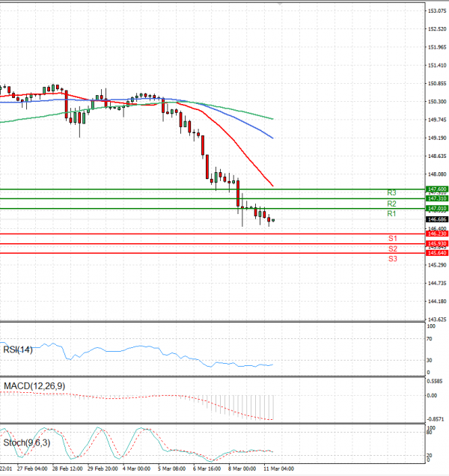449x476 pixels.
Task: Click the current price tag 146.686
Action: (436, 219)
